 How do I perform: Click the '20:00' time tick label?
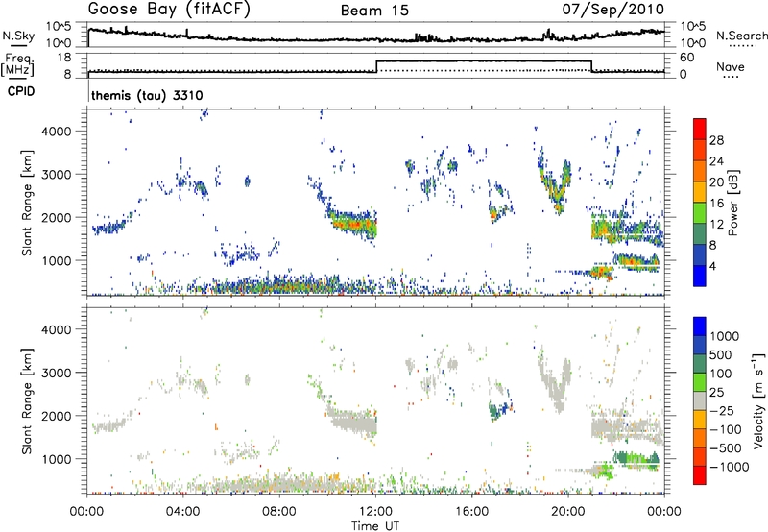pos(568,512)
